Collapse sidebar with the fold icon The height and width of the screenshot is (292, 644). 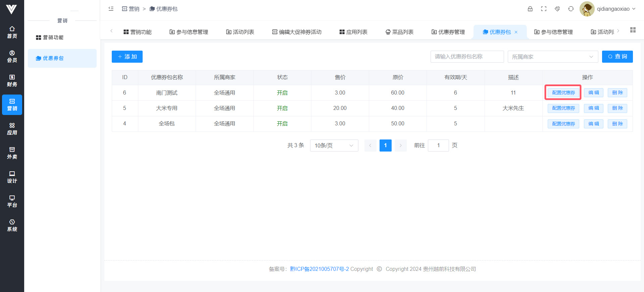tap(111, 9)
